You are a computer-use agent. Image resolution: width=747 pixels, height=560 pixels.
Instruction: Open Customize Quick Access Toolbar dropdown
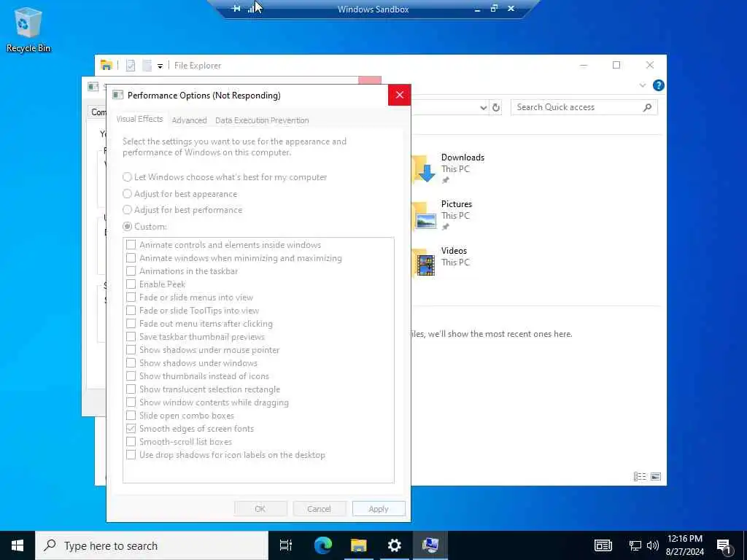pos(160,66)
